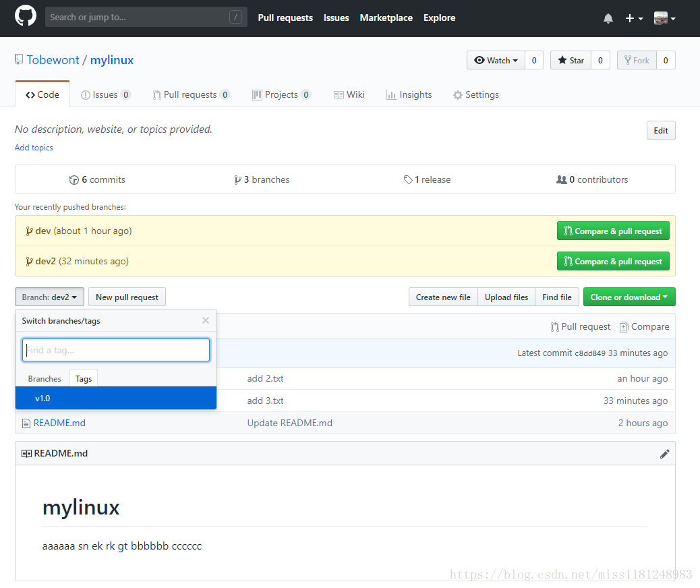
Task: View the 3 branches list
Action: click(262, 179)
